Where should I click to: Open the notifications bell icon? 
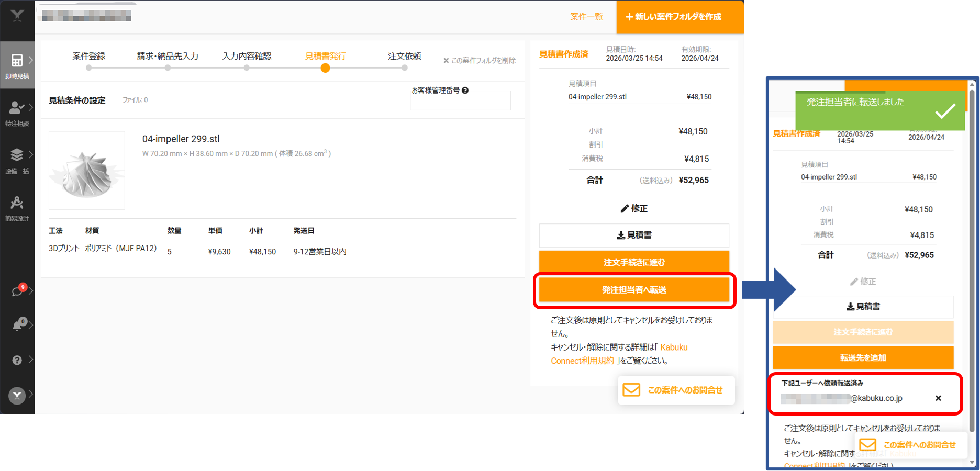18,325
